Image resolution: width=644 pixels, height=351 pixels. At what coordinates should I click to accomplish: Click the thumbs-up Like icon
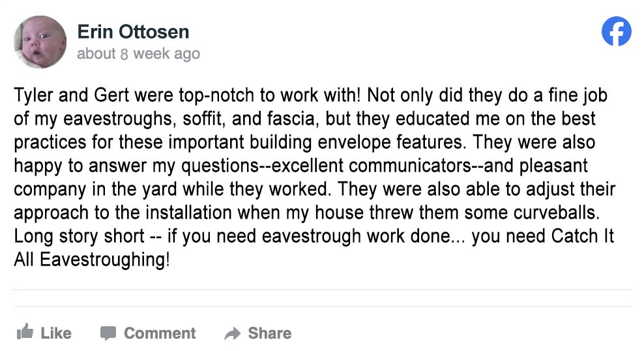click(25, 331)
